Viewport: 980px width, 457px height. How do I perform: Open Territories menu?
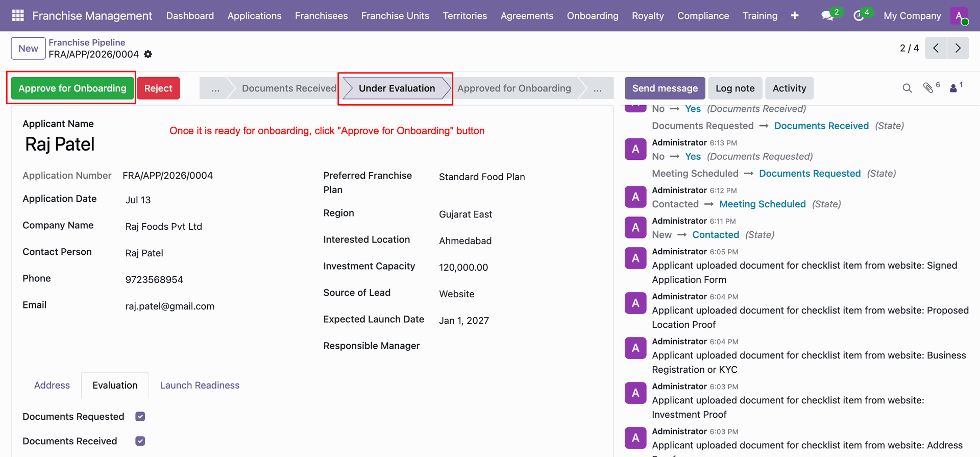[464, 16]
